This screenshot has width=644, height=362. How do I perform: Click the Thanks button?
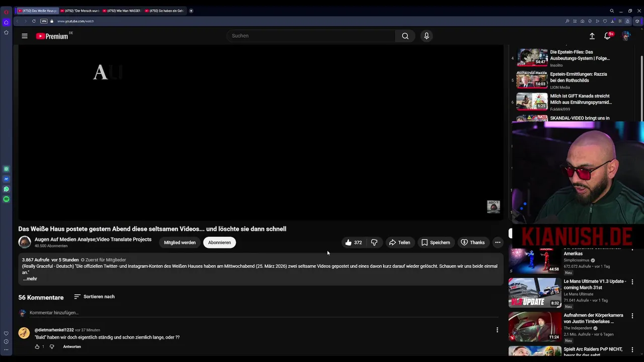(x=472, y=242)
